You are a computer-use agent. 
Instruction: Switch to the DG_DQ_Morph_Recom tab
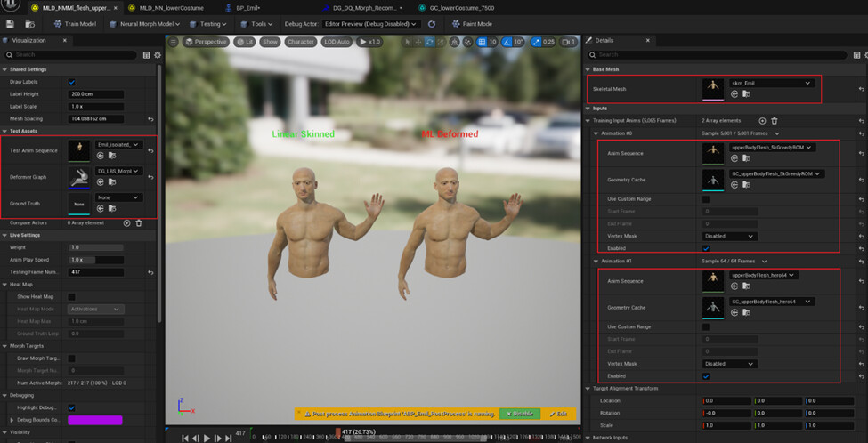pos(361,8)
